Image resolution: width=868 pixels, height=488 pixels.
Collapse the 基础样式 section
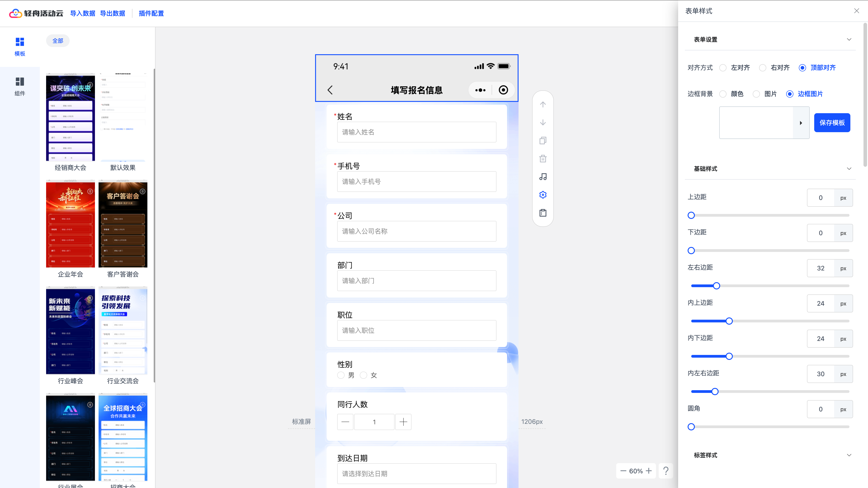pos(849,169)
